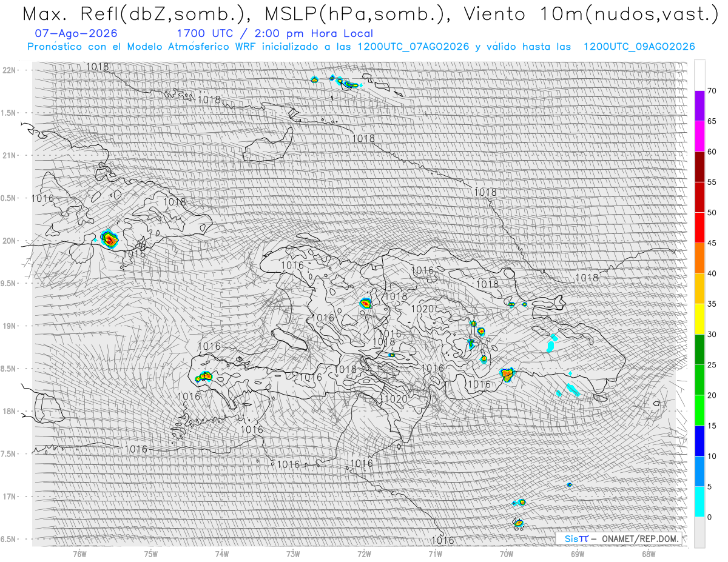This screenshot has height=562, width=728.
Task: Click the gold 35-40 dBZ colorbar segment
Action: point(699,289)
